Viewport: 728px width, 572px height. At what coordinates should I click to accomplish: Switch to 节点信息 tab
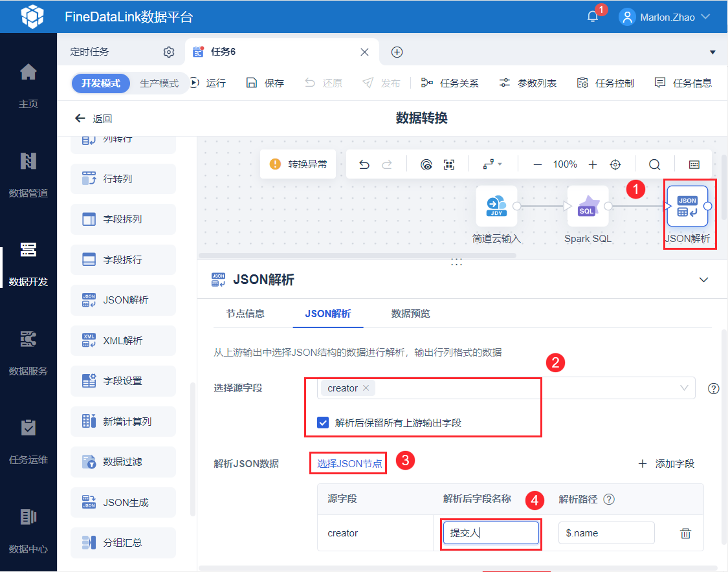(x=245, y=314)
